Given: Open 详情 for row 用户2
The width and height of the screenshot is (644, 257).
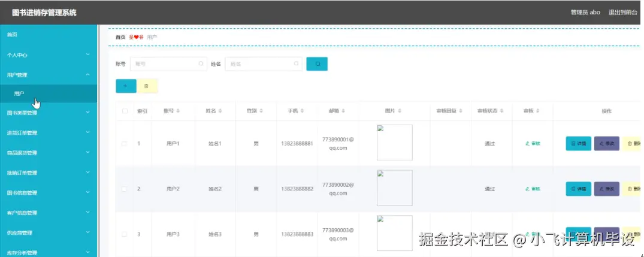Looking at the screenshot, I should [578, 189].
